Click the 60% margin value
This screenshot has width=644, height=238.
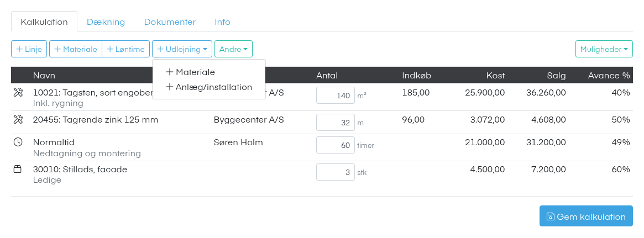click(621, 169)
